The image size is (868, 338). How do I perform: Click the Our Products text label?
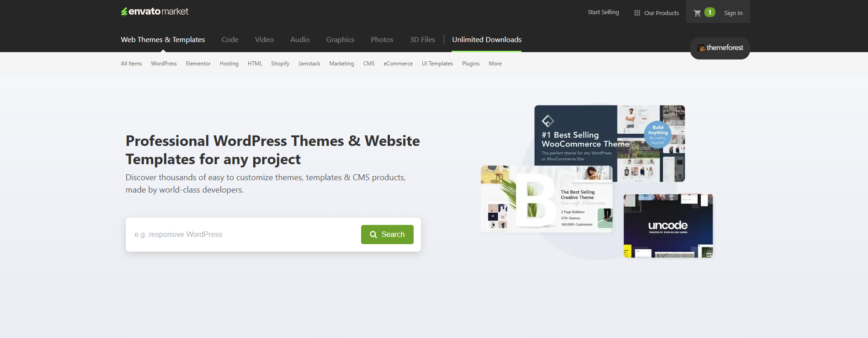pos(661,13)
